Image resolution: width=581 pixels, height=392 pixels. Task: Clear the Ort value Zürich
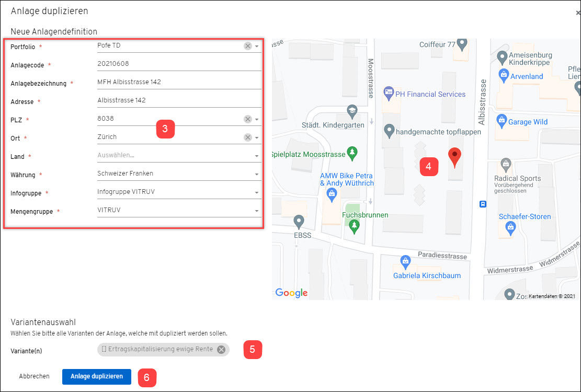pyautogui.click(x=247, y=137)
